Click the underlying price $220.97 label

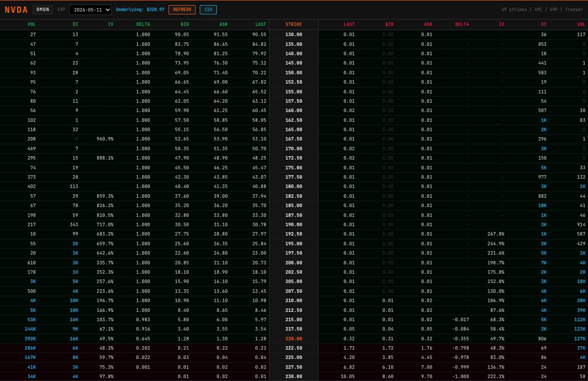140,9
